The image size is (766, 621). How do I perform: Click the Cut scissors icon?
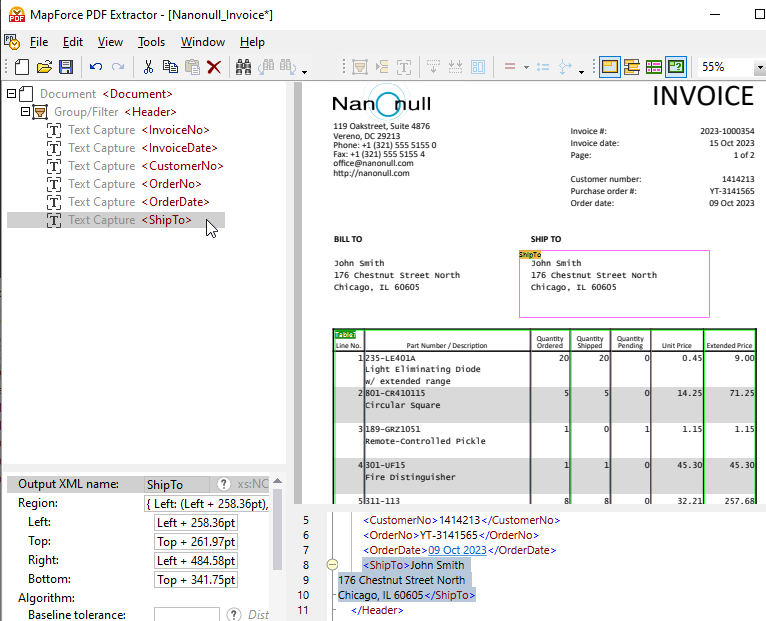(148, 67)
